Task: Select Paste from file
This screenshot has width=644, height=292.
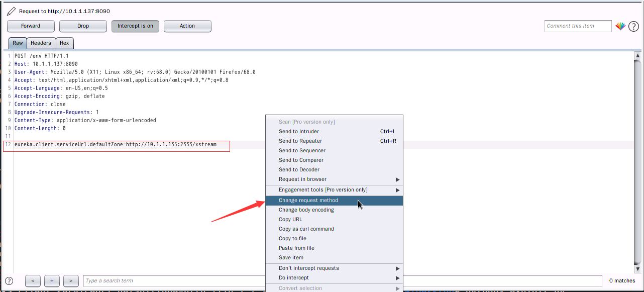Action: [334, 248]
